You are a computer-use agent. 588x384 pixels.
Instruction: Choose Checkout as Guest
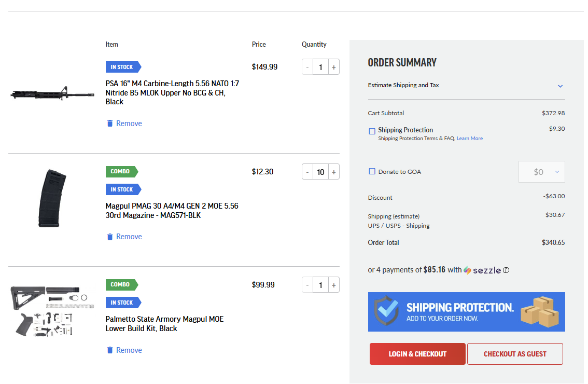tap(515, 354)
